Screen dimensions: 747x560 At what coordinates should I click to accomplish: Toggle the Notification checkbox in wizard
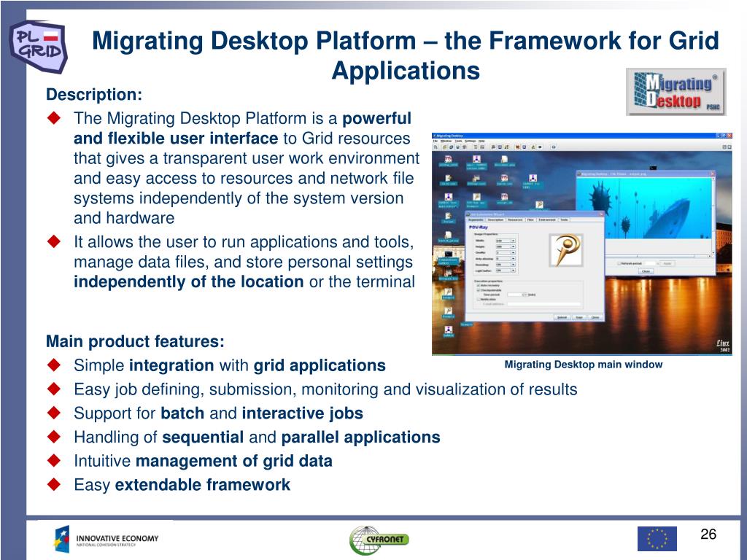(479, 299)
